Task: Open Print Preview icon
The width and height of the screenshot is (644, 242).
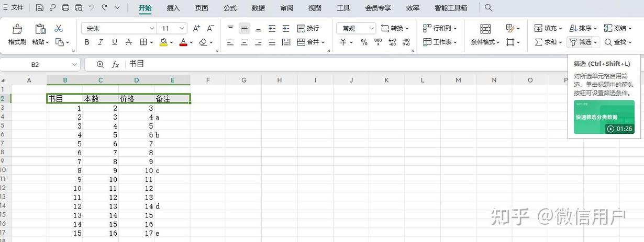Action: (x=79, y=8)
